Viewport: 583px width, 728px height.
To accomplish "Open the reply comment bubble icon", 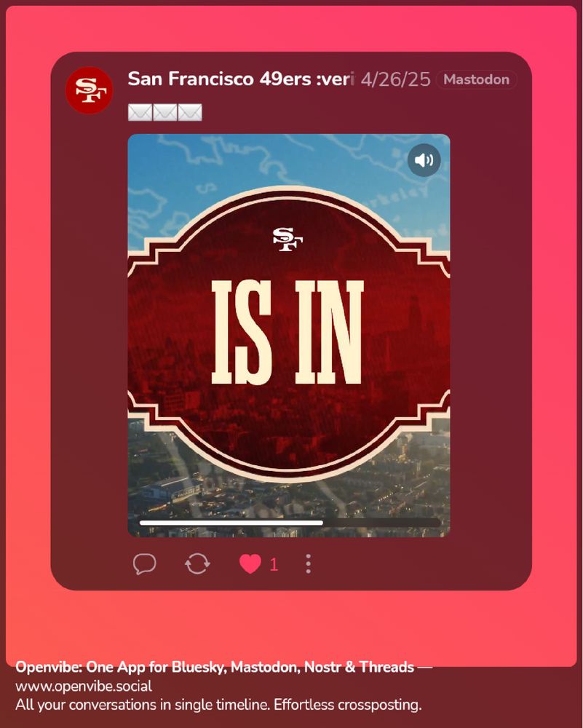I will click(144, 564).
